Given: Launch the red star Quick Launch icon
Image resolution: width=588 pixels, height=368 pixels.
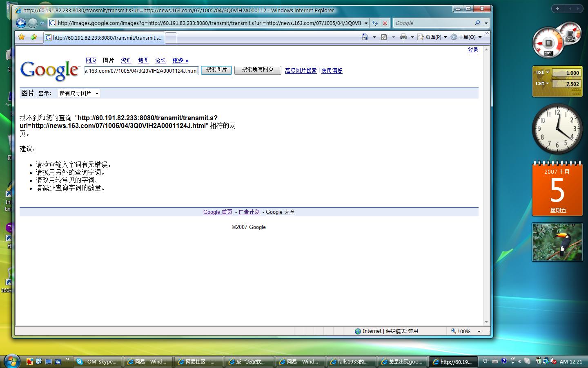Looking at the screenshot, I should (x=30, y=361).
